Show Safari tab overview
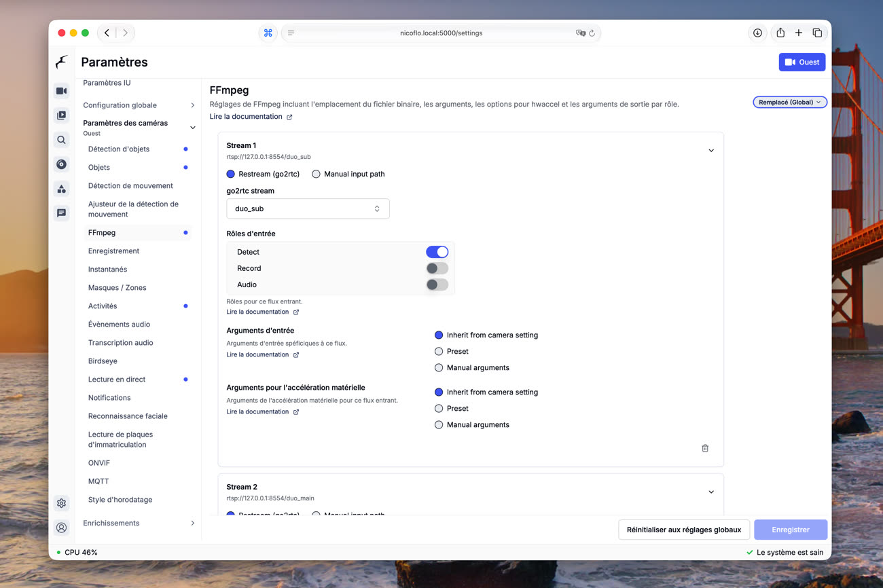 click(817, 33)
